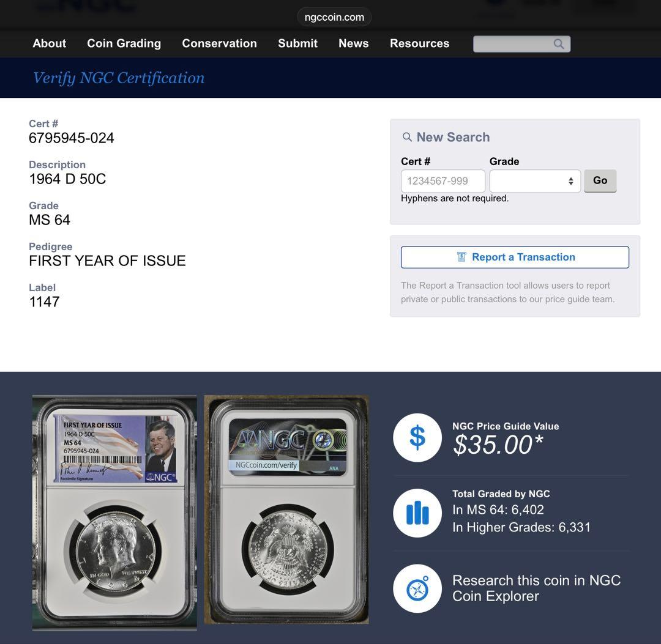661x644 pixels.
Task: Click the Go button
Action: [600, 180]
